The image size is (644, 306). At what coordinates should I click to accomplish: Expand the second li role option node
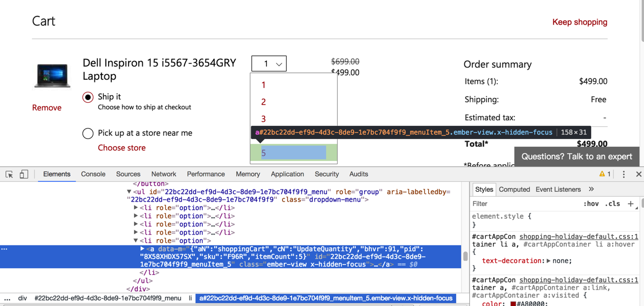pos(136,216)
